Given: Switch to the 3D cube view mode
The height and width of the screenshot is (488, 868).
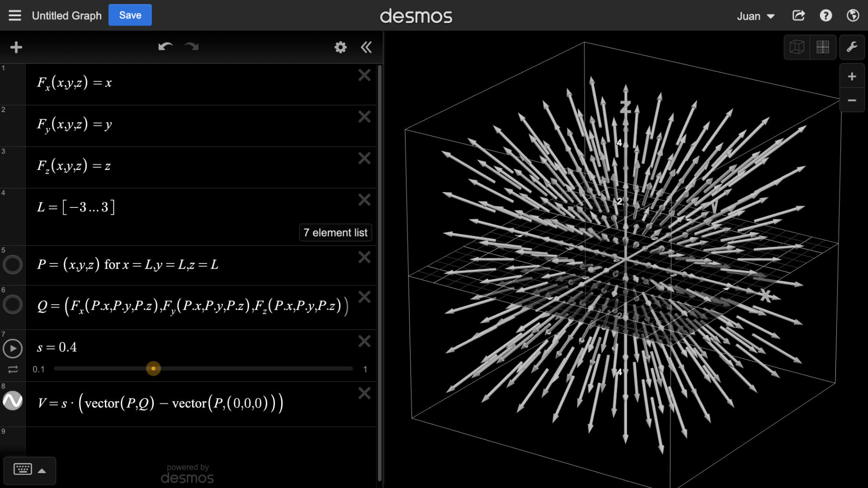Looking at the screenshot, I should tap(797, 47).
